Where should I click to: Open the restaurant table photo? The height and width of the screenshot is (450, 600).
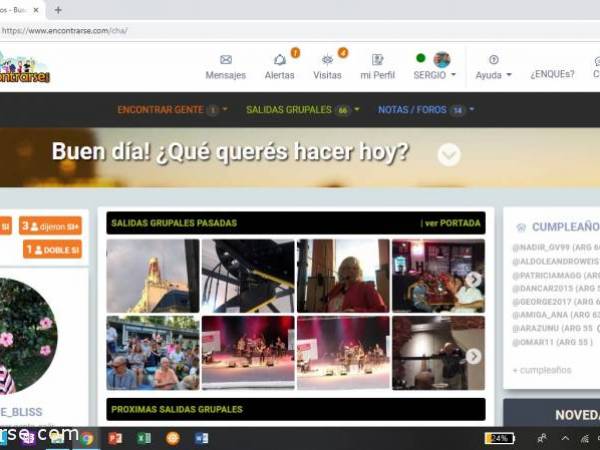pos(439,276)
